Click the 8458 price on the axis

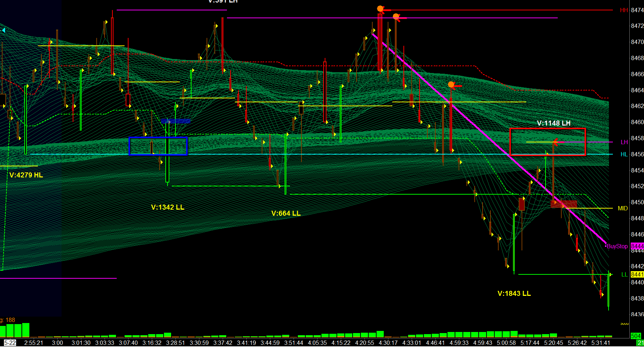[x=637, y=138]
